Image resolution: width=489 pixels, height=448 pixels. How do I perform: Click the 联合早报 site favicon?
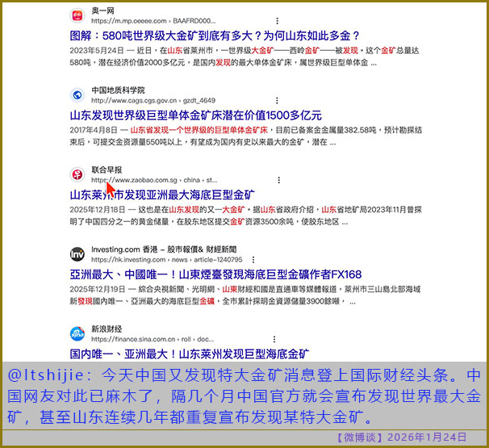click(77, 174)
